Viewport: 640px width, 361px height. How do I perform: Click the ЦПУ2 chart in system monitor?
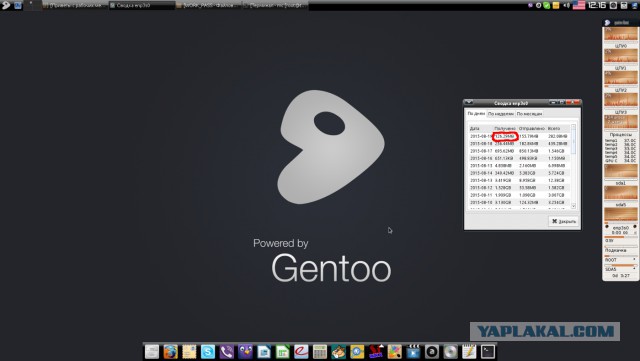click(620, 79)
